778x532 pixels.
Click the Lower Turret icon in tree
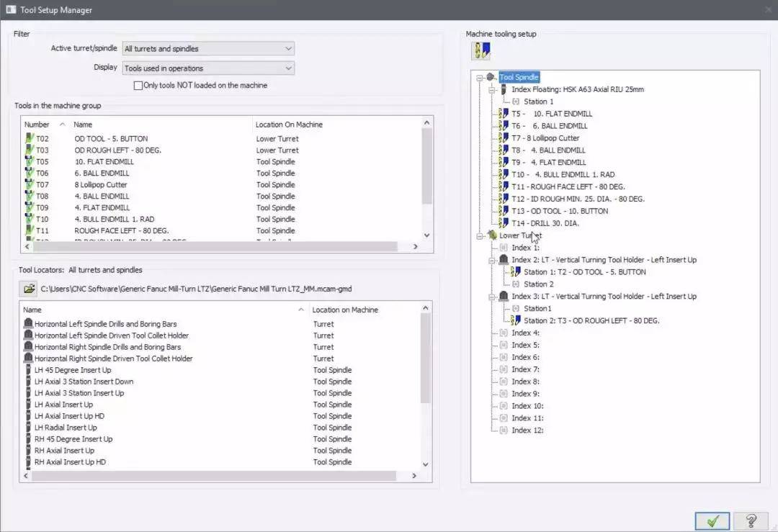tap(492, 235)
